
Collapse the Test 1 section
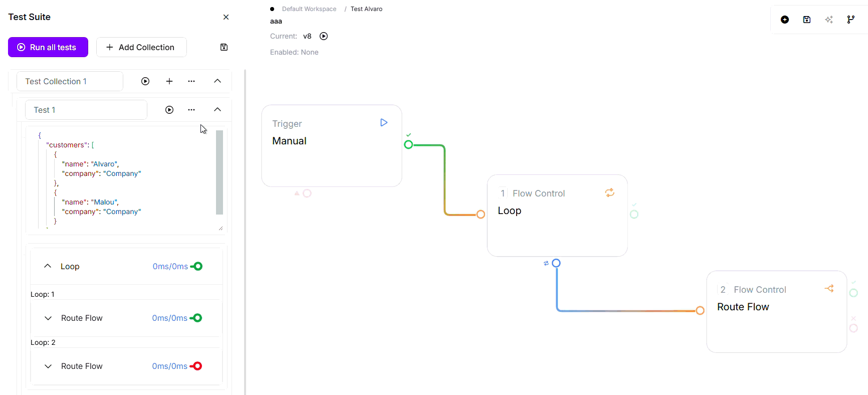218,110
